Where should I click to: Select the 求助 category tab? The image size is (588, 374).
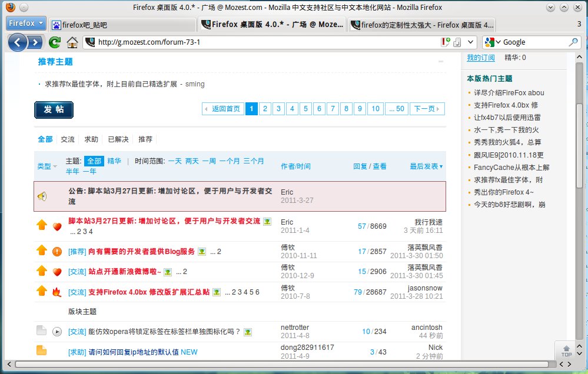pyautogui.click(x=91, y=139)
